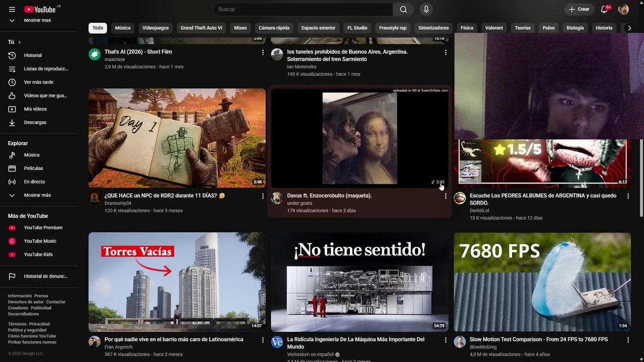Select the Grand Theft Auto VI chip
The width and height of the screenshot is (644, 362).
[x=201, y=28]
